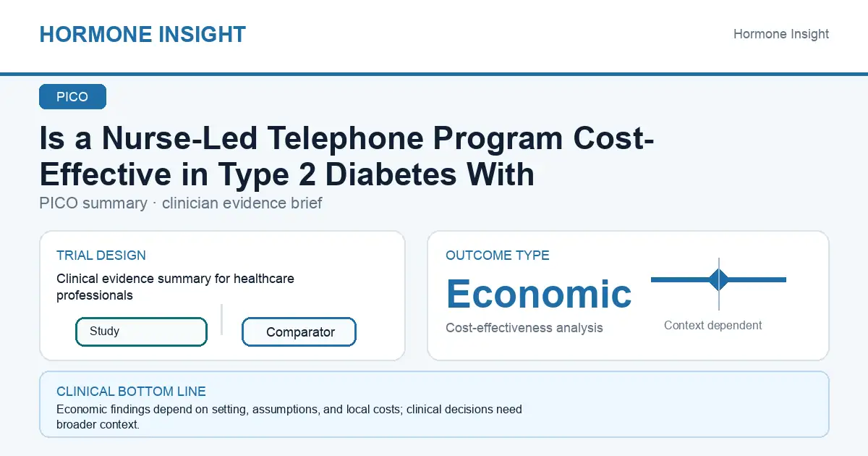Click the PICO summary clinician evidence subtitle

[x=181, y=203]
